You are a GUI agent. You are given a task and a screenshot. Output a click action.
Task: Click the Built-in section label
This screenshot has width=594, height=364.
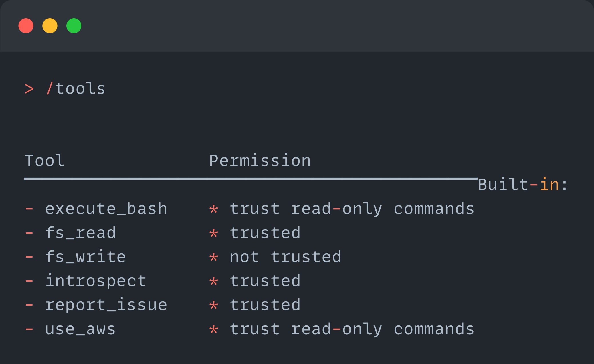[522, 185]
